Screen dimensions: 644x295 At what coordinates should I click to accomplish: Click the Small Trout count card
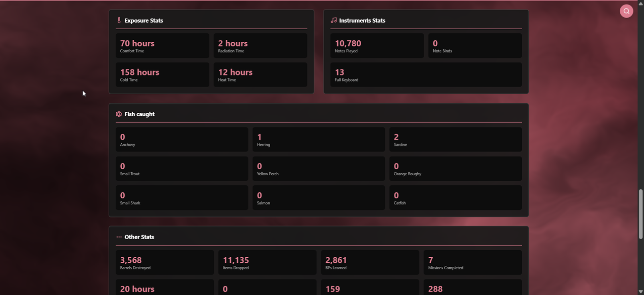point(182,169)
